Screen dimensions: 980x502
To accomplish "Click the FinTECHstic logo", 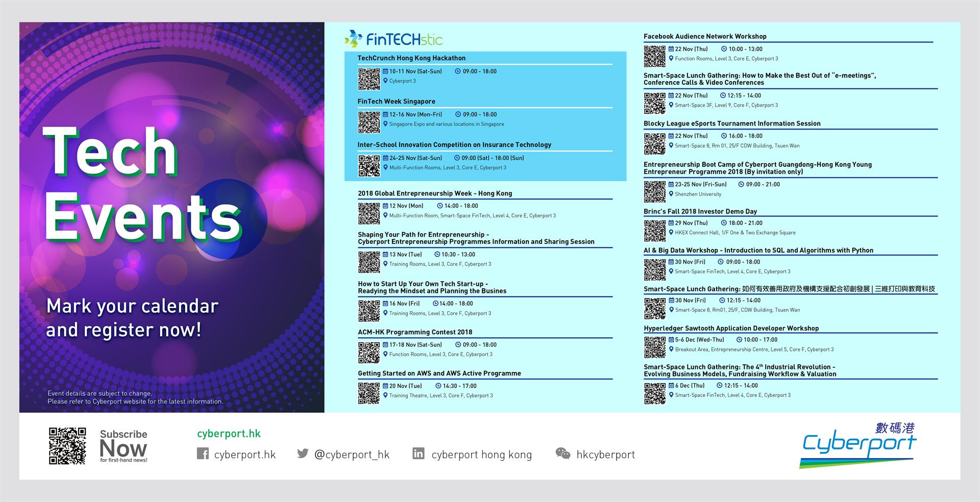I will point(394,39).
